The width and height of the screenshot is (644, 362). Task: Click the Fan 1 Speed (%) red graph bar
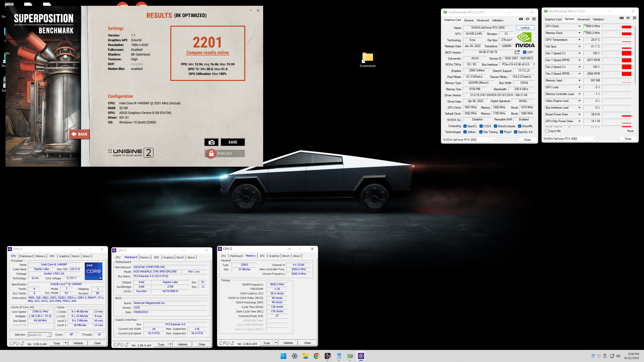tap(626, 53)
